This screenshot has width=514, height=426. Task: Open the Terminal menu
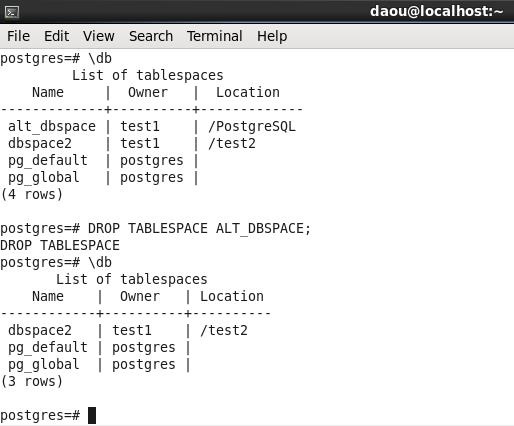[x=215, y=36]
